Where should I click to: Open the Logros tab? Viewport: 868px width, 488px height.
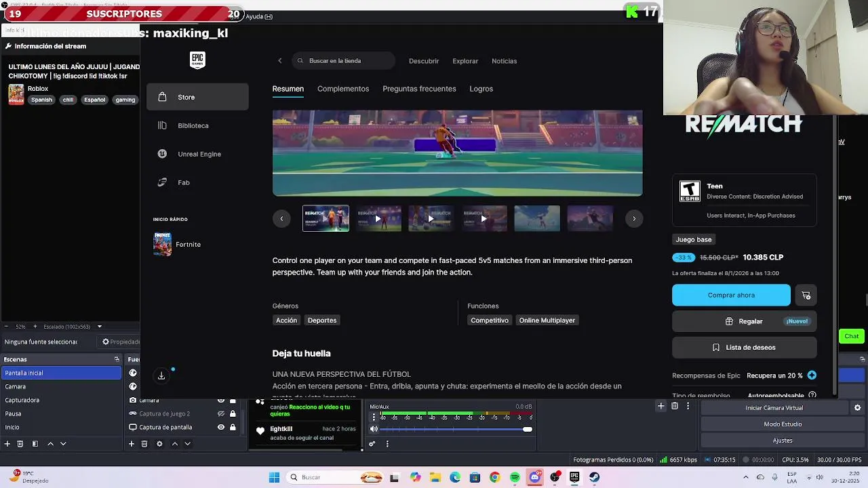click(x=481, y=89)
